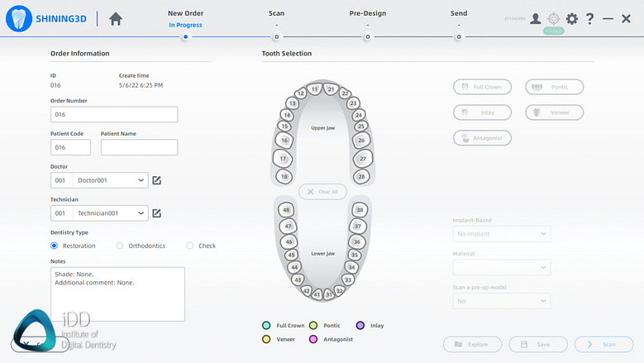Open the settings gear icon

pos(571,18)
